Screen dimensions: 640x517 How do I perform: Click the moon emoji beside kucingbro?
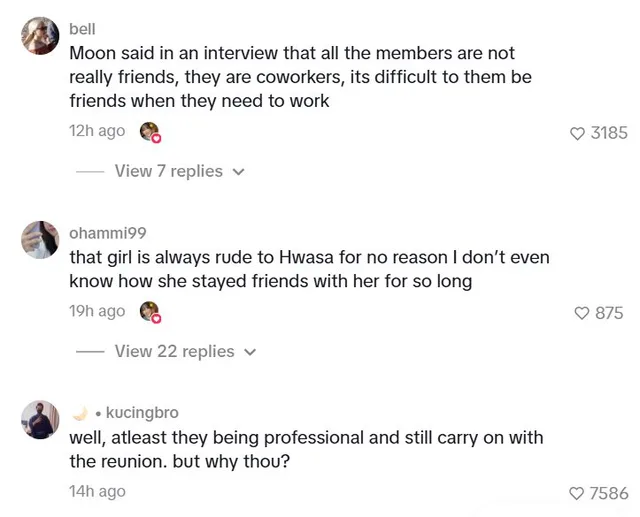(x=80, y=413)
